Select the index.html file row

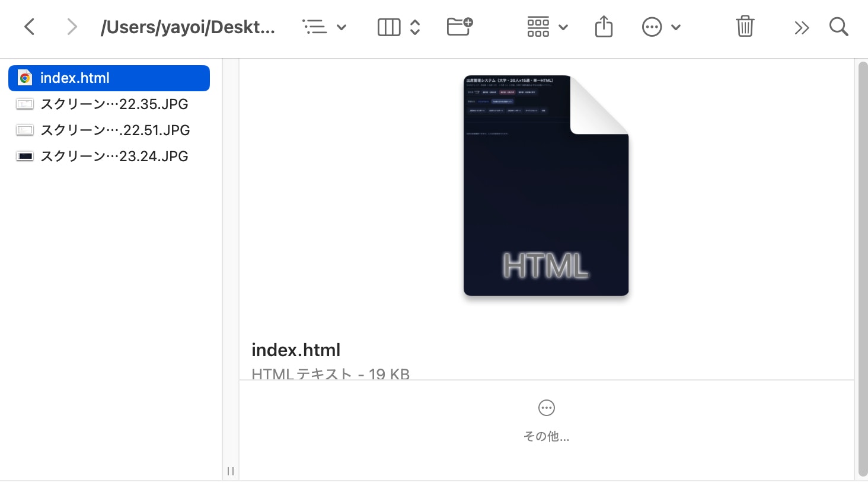pyautogui.click(x=109, y=78)
